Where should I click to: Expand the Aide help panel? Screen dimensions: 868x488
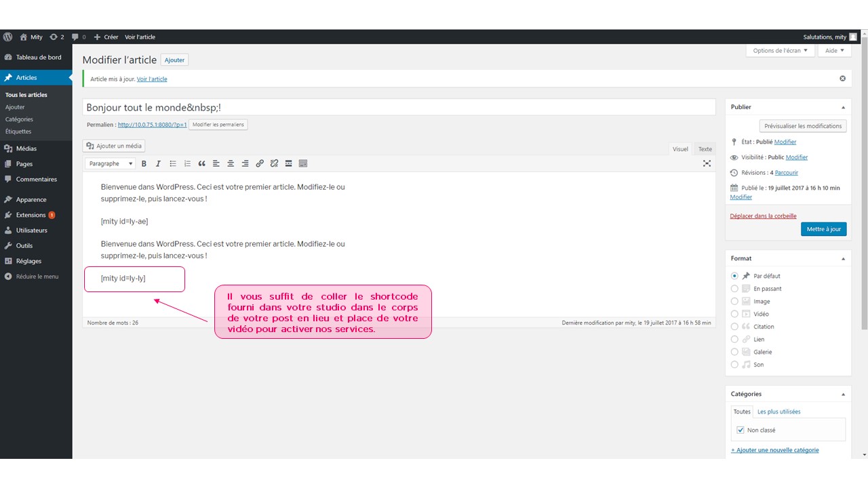(x=835, y=50)
